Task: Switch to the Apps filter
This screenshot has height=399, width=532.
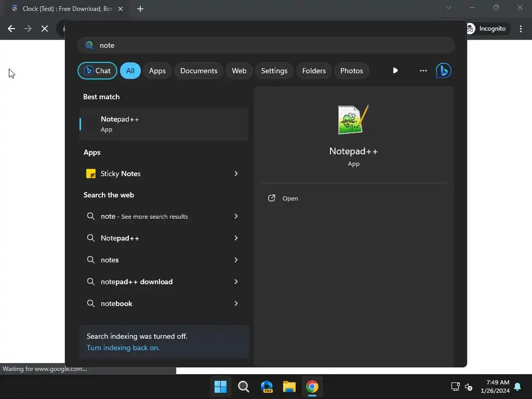Action: click(x=157, y=71)
